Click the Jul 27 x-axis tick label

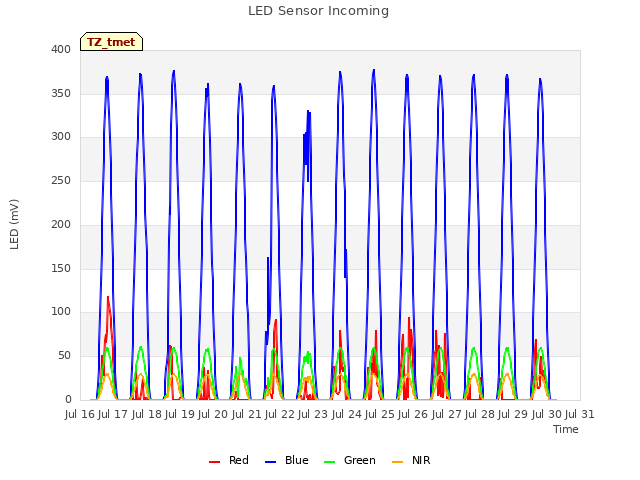447,414
